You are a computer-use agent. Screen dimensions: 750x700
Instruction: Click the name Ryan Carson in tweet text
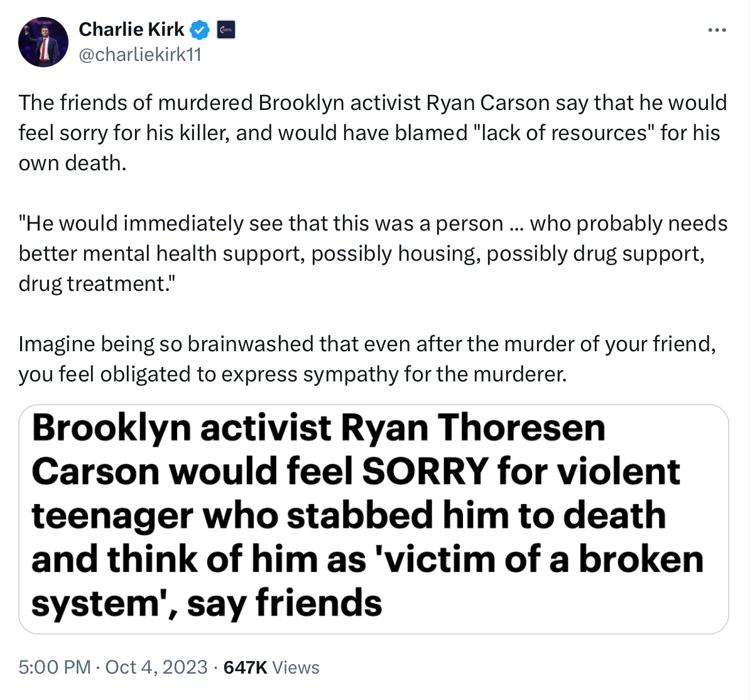488,102
